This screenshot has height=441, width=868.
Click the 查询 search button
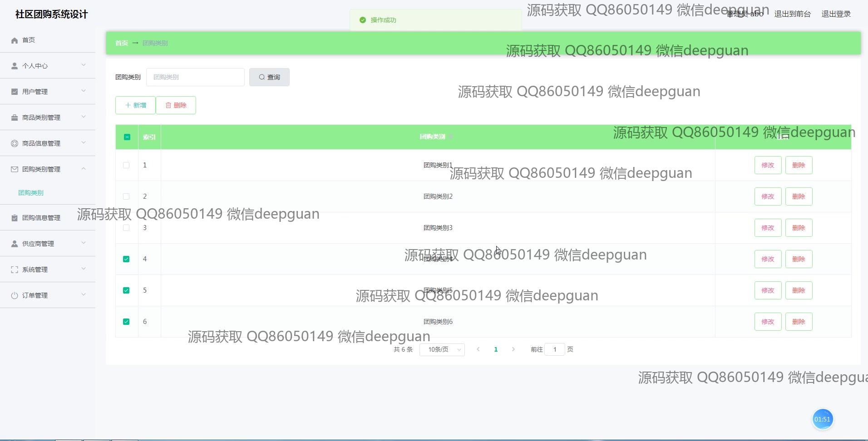(269, 77)
